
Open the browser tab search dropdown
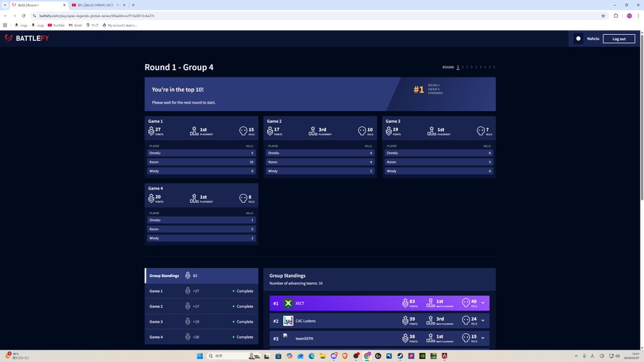pyautogui.click(x=5, y=5)
